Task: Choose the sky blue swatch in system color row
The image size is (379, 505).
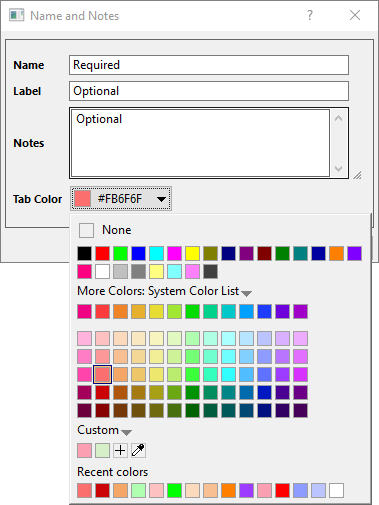Action: pos(246,311)
